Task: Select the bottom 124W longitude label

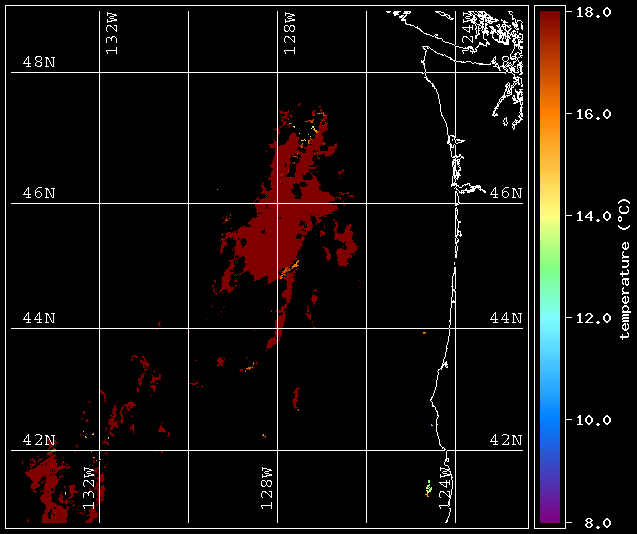Action: [x=446, y=488]
